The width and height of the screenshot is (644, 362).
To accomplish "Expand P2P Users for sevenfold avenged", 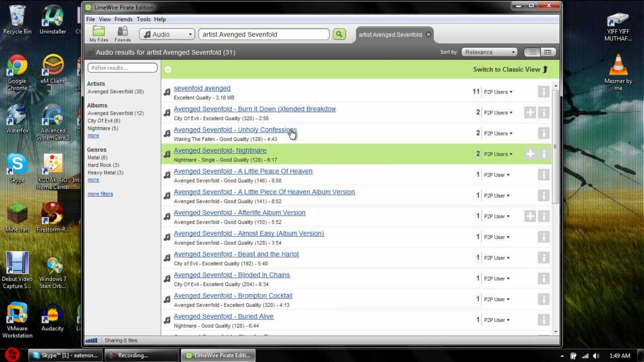I will [x=498, y=92].
